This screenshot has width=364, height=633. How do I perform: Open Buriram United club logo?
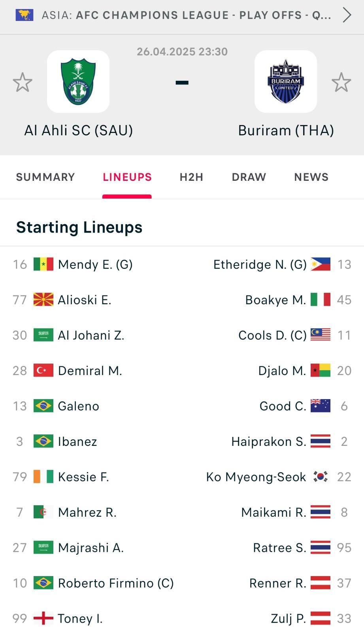tap(285, 81)
